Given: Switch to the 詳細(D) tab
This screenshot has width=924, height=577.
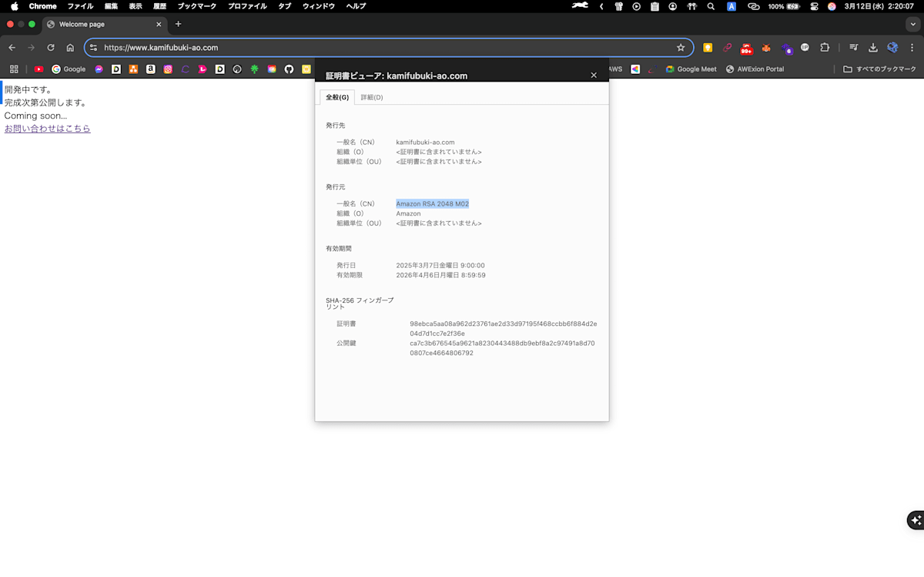Looking at the screenshot, I should click(371, 96).
